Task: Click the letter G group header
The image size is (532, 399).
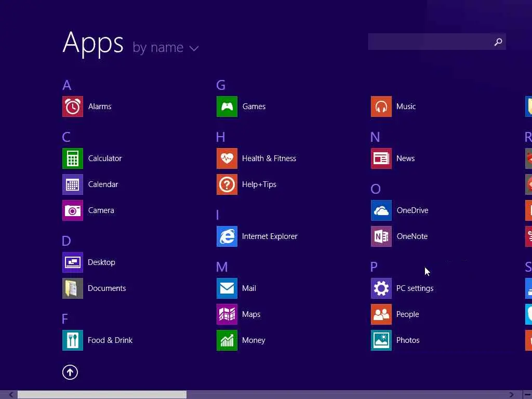Action: [x=221, y=85]
